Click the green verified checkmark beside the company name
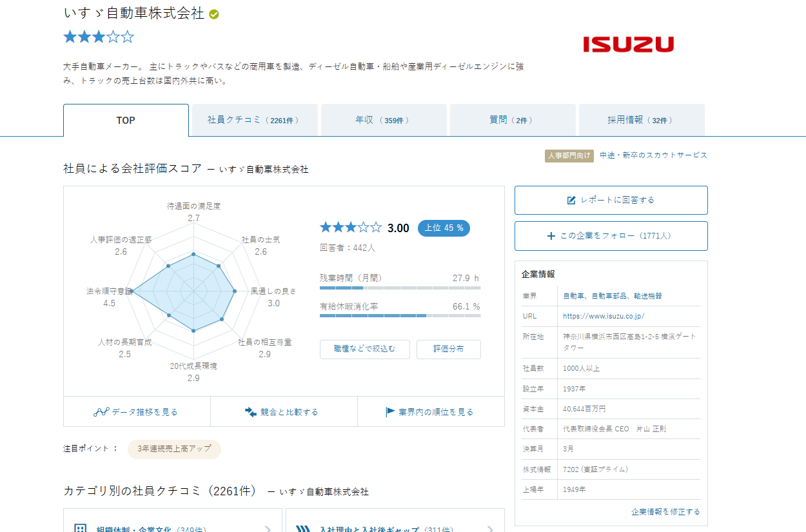 (214, 14)
